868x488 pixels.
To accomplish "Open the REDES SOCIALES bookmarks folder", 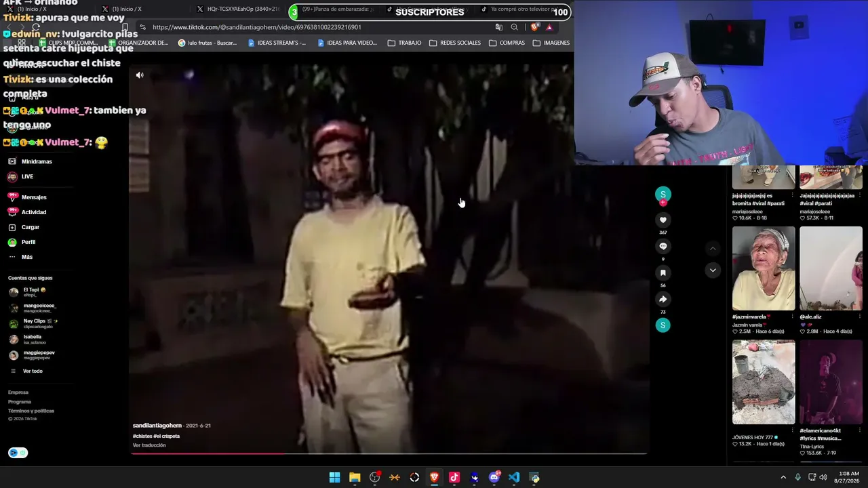I will [455, 43].
